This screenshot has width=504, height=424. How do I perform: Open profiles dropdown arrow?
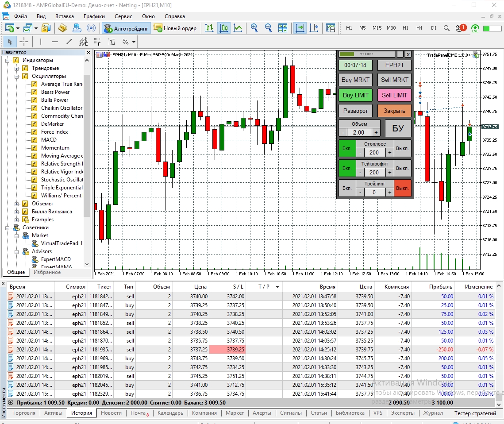pyautogui.click(x=36, y=28)
